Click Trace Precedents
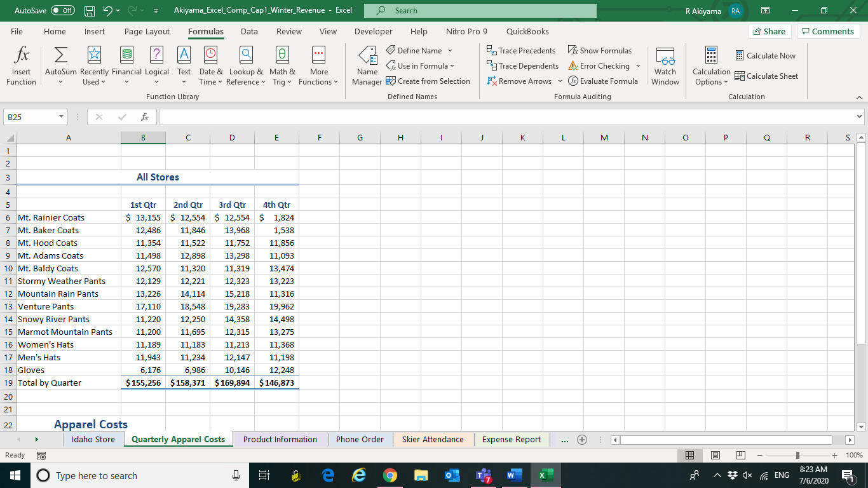 click(x=522, y=50)
